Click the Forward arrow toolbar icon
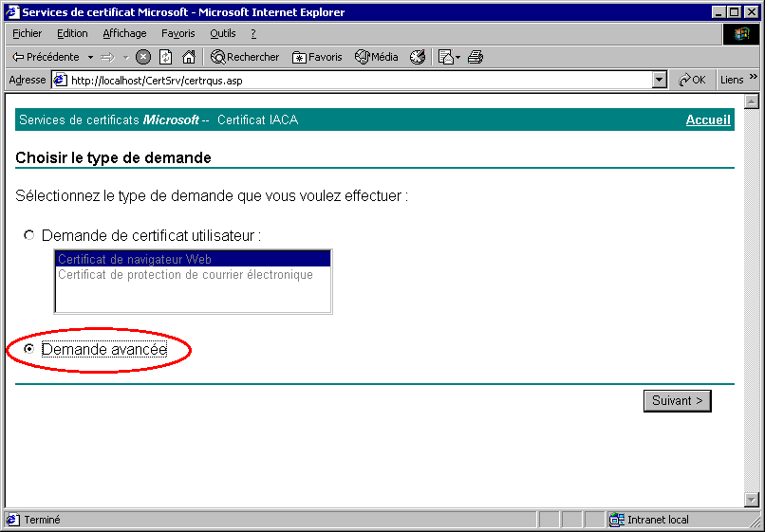This screenshot has height=532, width=765. click(x=108, y=57)
